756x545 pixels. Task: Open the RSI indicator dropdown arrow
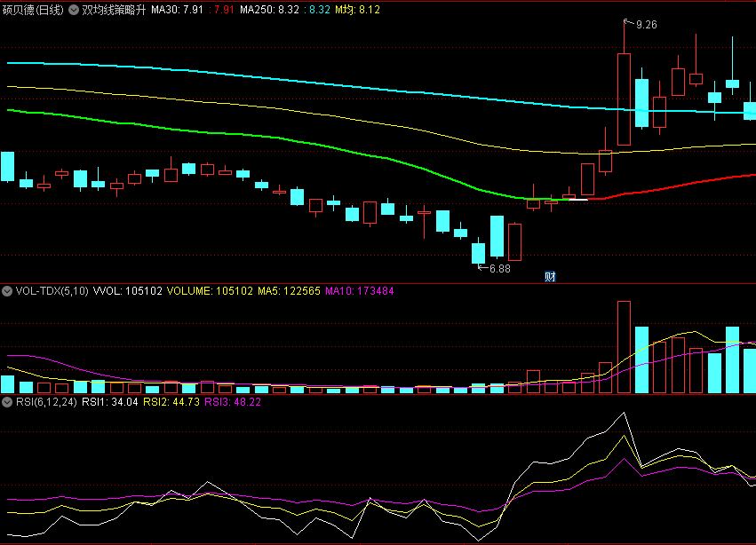(7, 402)
